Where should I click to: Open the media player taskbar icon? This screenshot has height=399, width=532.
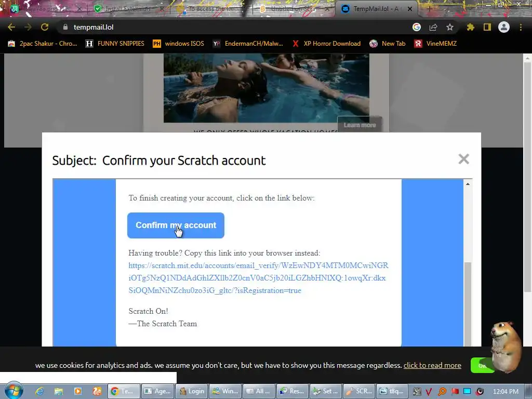[78, 391]
